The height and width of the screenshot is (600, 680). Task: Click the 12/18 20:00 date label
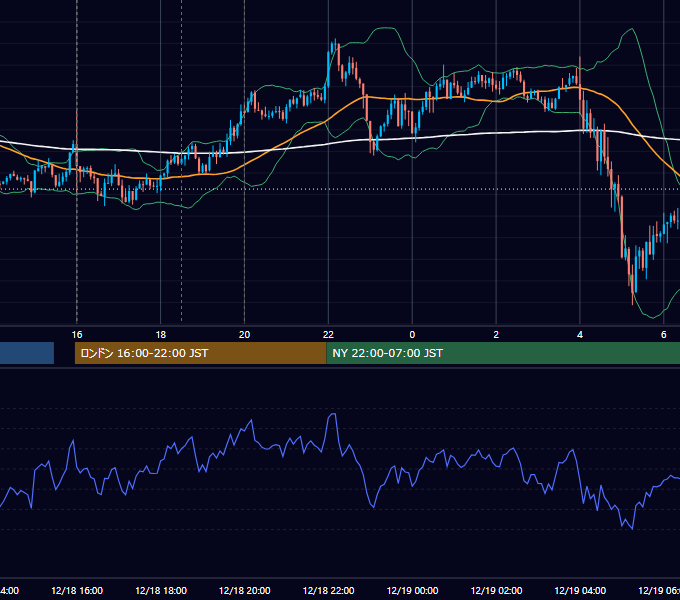tap(245, 590)
